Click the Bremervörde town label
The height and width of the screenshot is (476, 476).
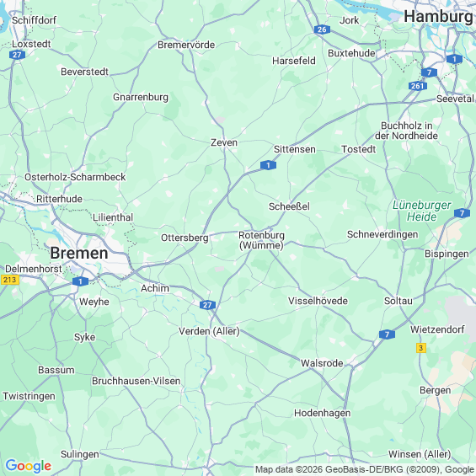(186, 45)
